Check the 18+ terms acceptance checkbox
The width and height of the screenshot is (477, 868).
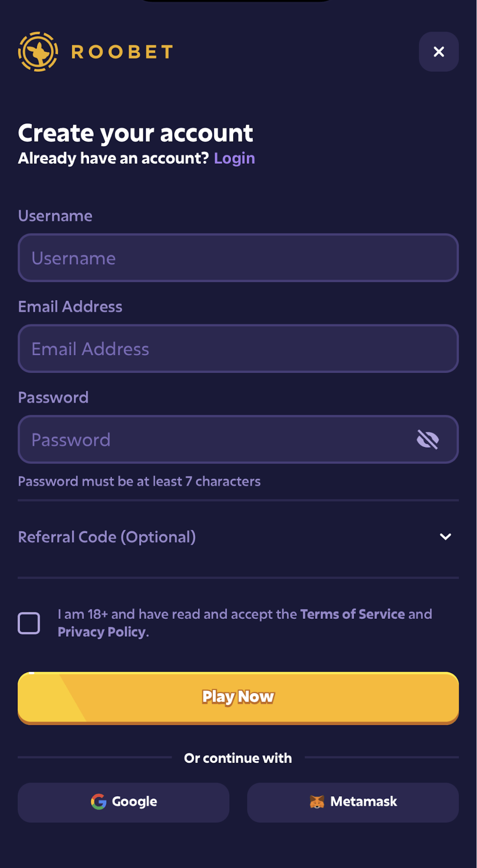(29, 623)
